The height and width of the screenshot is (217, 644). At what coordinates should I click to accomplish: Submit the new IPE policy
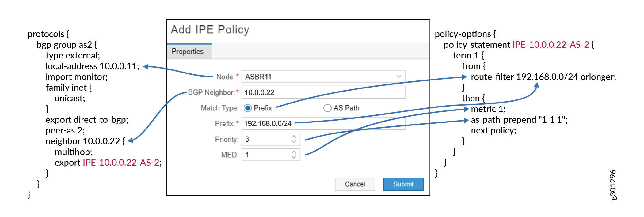point(403,184)
